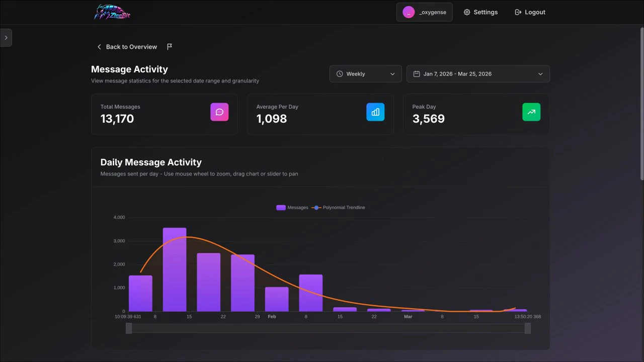Toggle the Messages series in the chart legend
644x362 pixels.
pos(292,207)
